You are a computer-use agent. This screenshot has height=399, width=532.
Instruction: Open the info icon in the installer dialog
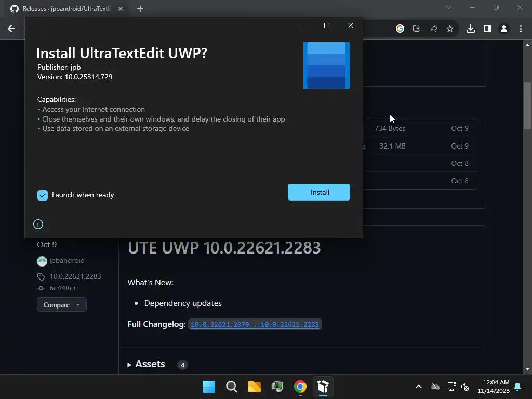coord(38,224)
